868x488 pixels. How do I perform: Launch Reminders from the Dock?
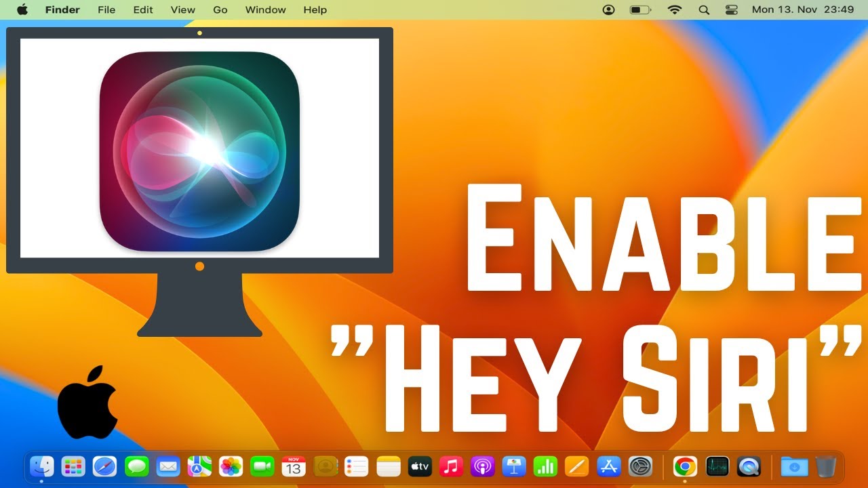[x=357, y=466]
